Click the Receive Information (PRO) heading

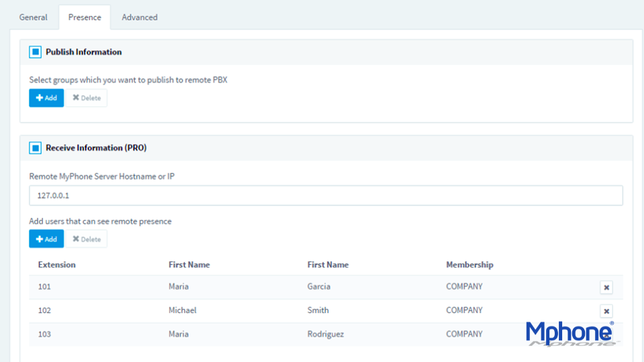click(x=96, y=147)
